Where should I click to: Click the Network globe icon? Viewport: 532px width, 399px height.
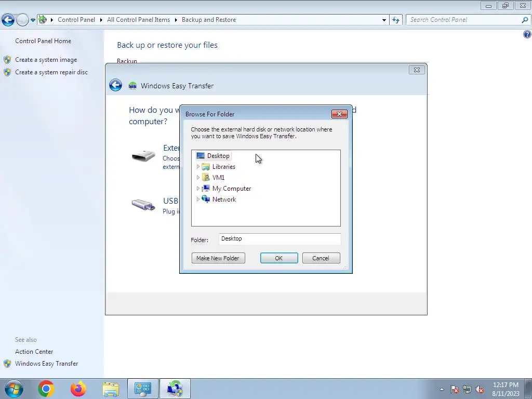pyautogui.click(x=206, y=199)
